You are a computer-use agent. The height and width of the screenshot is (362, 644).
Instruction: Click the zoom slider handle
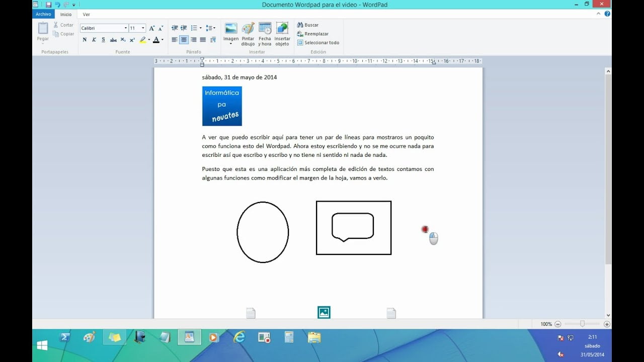[x=582, y=324]
